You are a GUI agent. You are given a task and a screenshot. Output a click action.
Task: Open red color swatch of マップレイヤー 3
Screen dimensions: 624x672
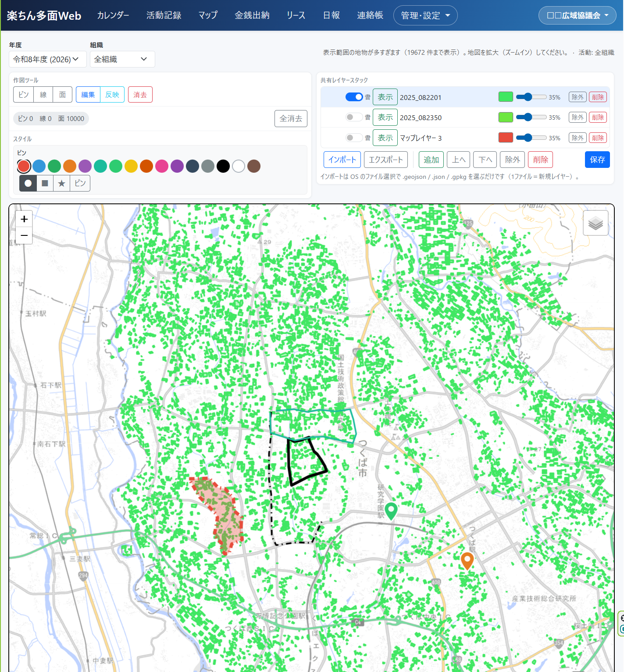tap(506, 138)
